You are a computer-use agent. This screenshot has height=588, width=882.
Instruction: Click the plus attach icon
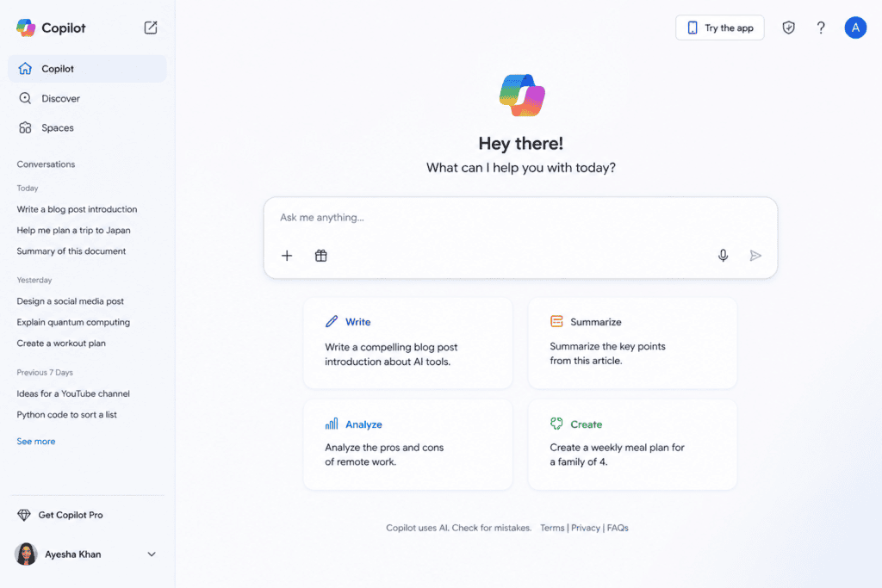[287, 256]
